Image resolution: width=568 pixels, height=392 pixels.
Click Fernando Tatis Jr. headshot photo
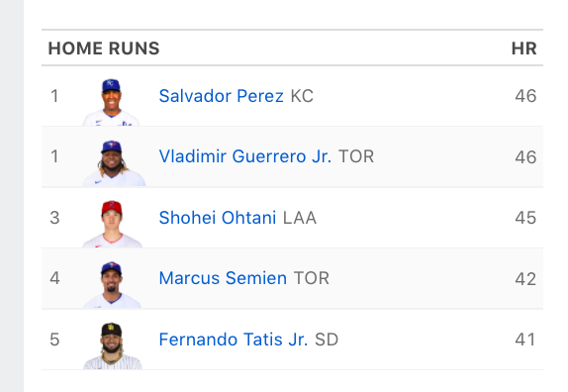[112, 345]
